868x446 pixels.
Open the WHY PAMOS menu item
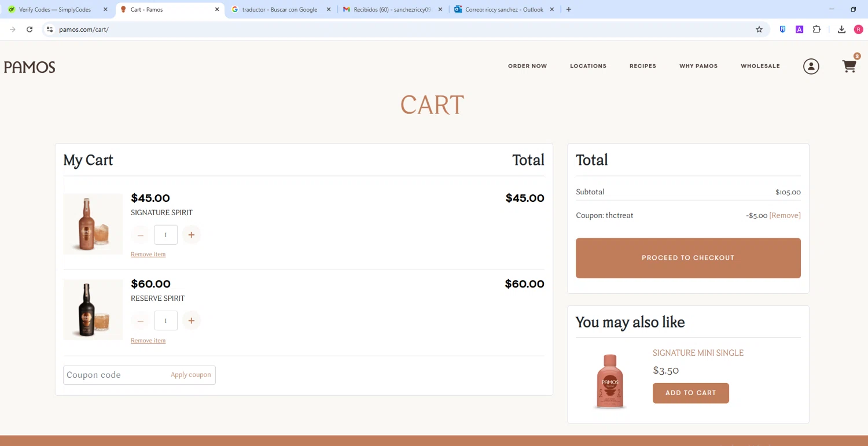(x=698, y=66)
